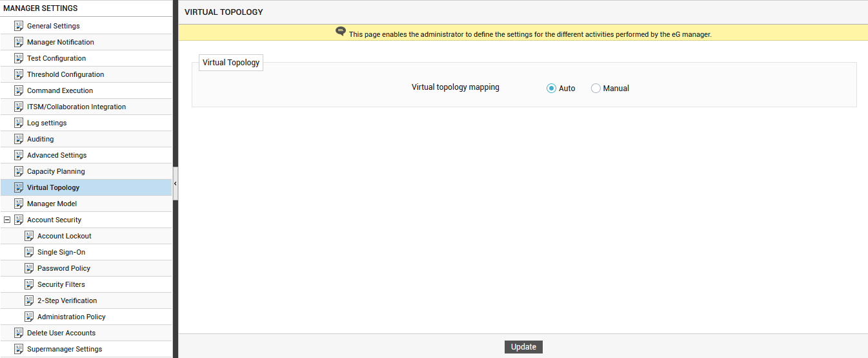
Task: Open 2-Step Verification settings
Action: pos(67,300)
